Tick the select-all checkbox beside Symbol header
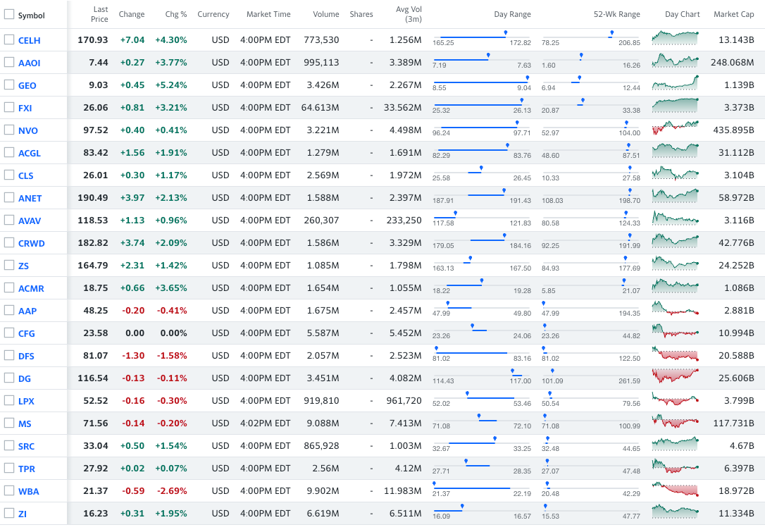This screenshot has width=765, height=532. [8, 14]
